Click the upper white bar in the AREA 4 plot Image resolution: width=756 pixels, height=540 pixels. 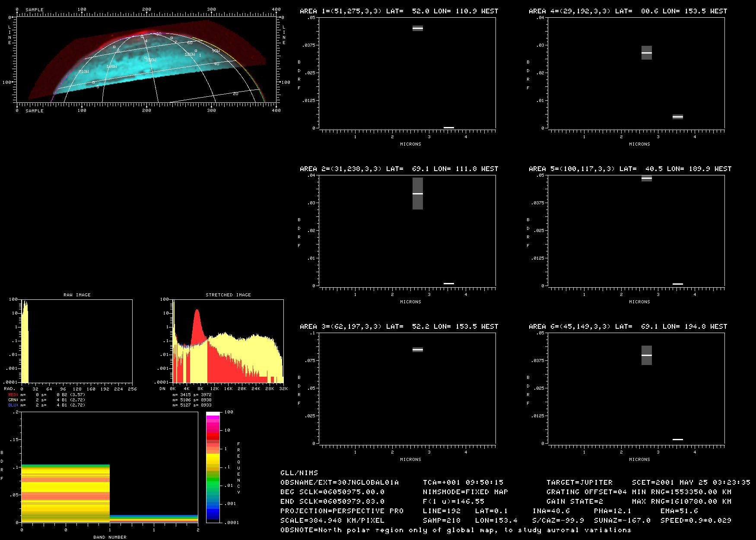tap(646, 53)
